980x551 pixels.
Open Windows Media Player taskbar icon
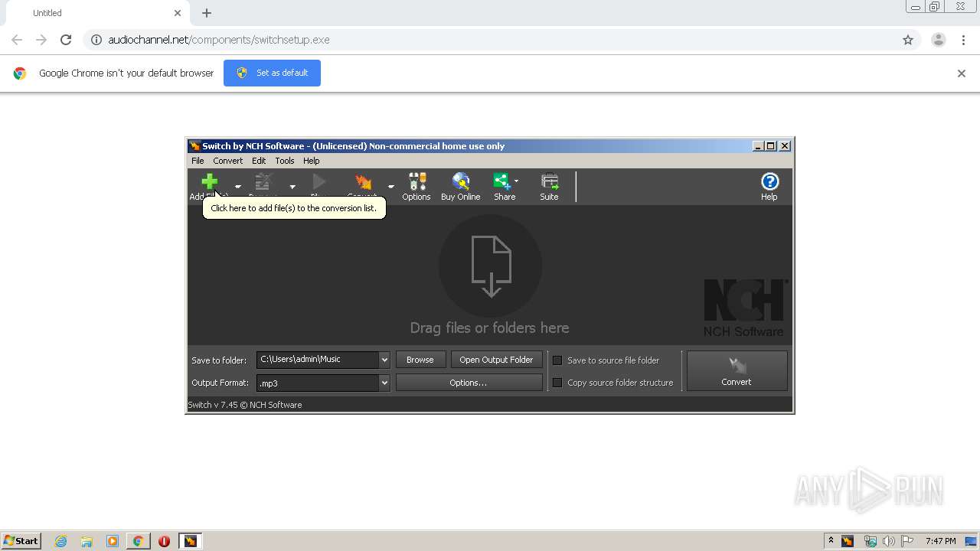(x=113, y=541)
